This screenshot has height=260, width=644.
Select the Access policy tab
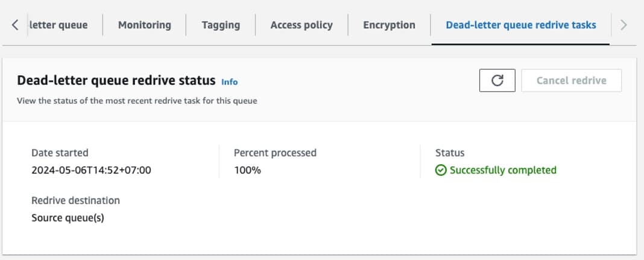click(301, 25)
